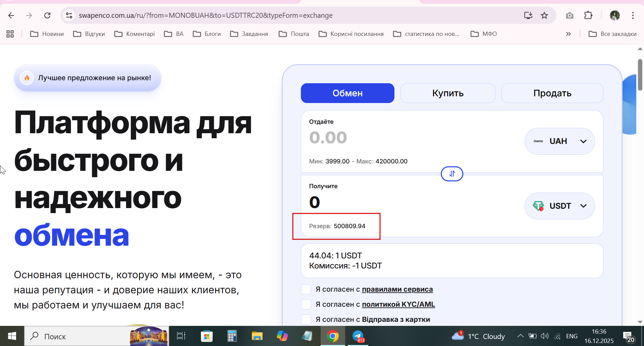Click the page vertical scrollbar thumb
The height and width of the screenshot is (346, 644).
click(640, 75)
